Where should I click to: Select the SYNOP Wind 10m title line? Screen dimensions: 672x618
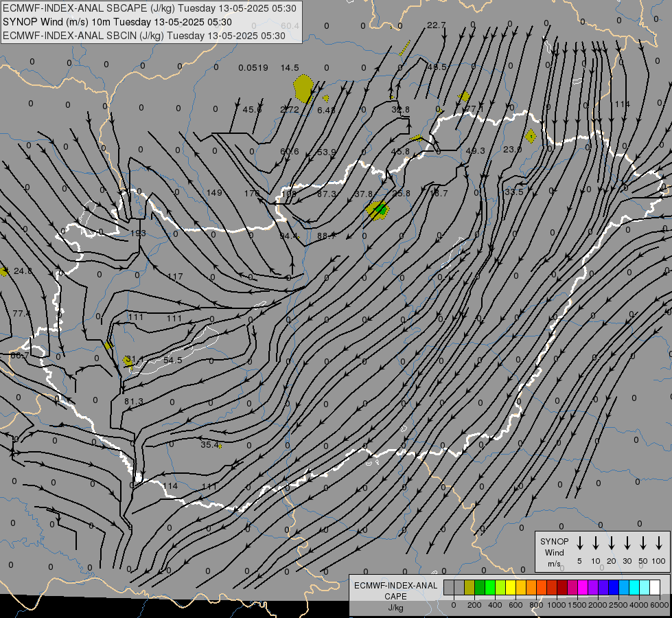(117, 22)
